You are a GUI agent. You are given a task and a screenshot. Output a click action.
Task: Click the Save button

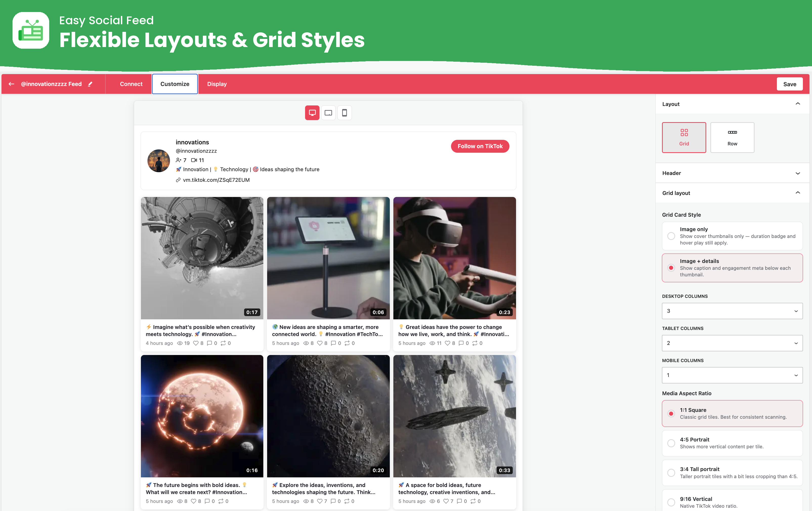[789, 84]
